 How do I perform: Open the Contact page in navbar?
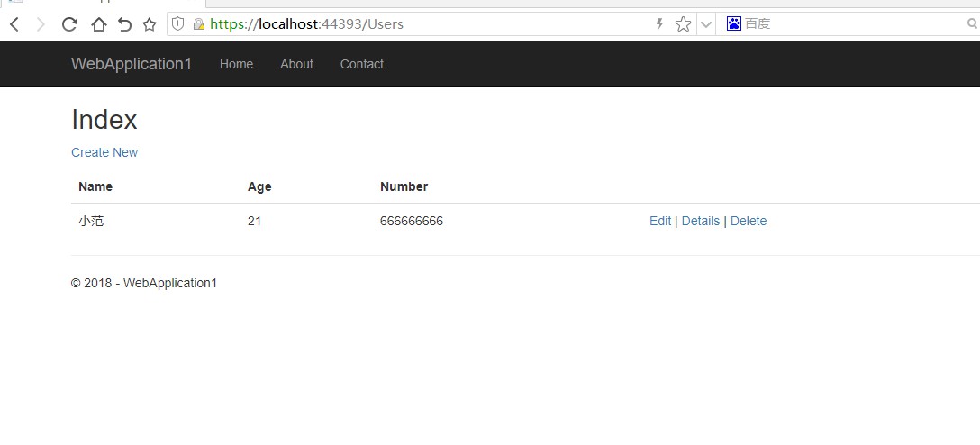click(x=362, y=64)
